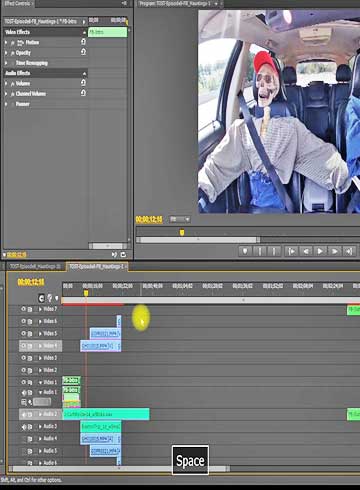This screenshot has width=360, height=490.
Task: Click the Program monitor zoom scroll bar
Action: [198, 240]
